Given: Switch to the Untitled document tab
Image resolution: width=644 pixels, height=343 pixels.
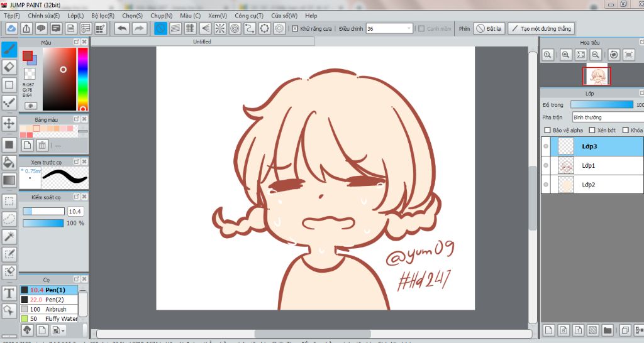Looking at the screenshot, I should tap(202, 42).
